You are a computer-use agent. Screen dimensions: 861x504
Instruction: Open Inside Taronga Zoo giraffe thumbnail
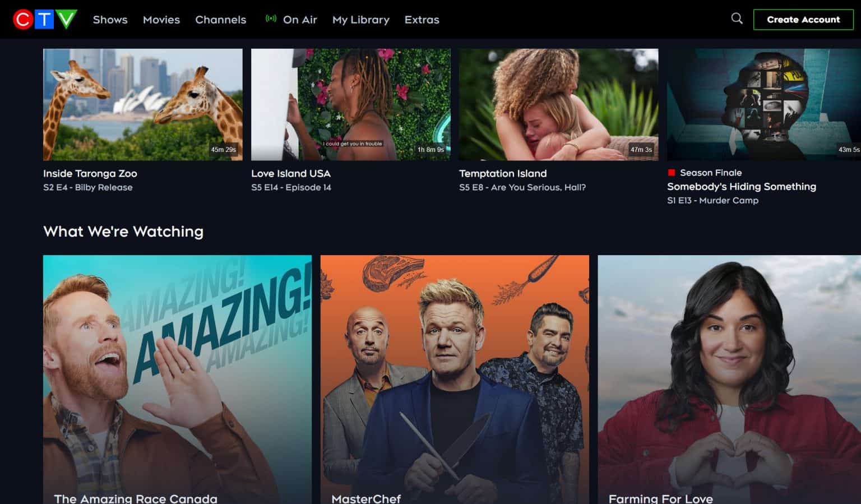(x=143, y=104)
